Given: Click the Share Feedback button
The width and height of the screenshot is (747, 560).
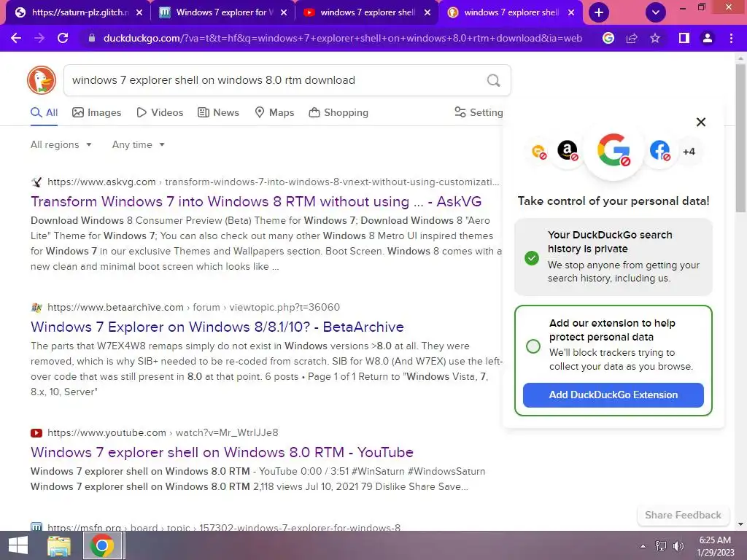Looking at the screenshot, I should tap(683, 516).
